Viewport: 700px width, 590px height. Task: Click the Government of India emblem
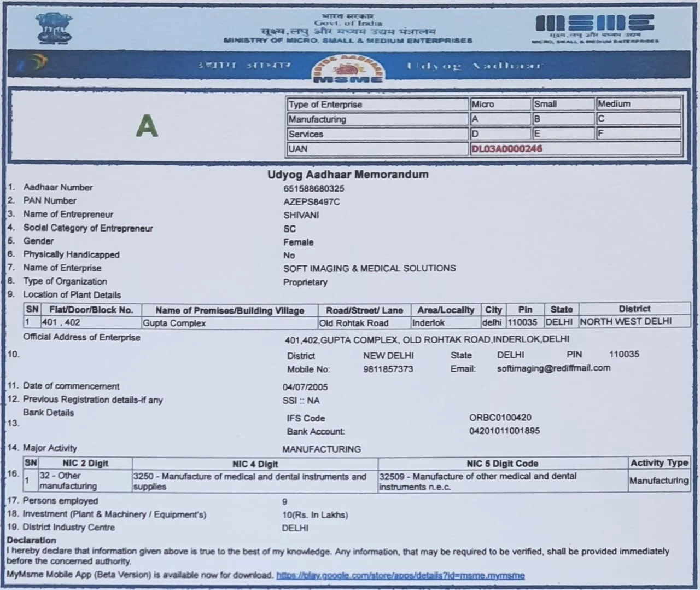pyautogui.click(x=55, y=28)
